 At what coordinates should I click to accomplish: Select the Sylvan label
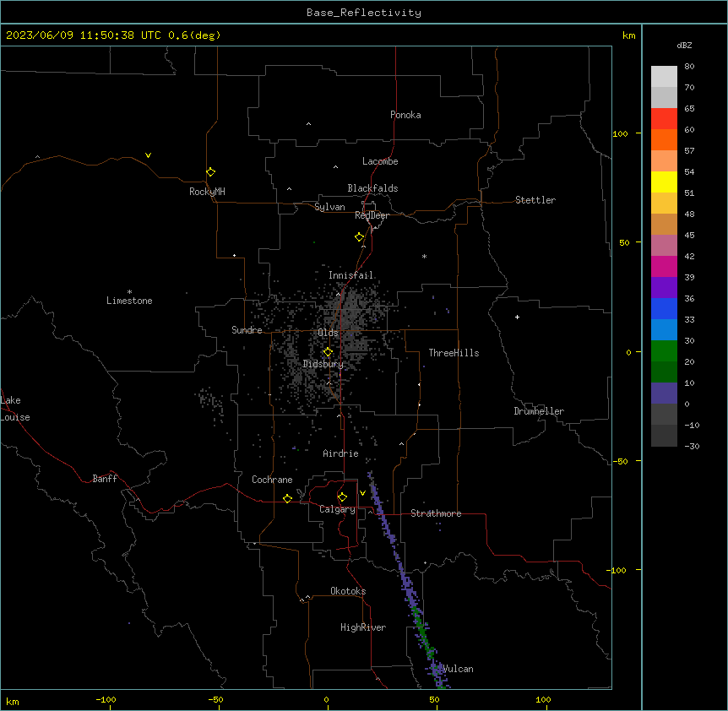tap(329, 207)
